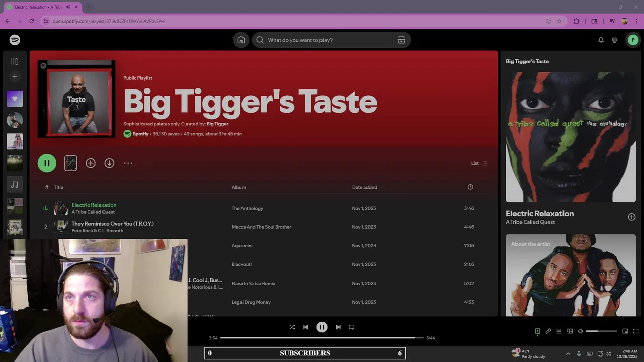Viewport: 644px width, 362px height.
Task: Sort by Date added column
Action: tap(364, 187)
